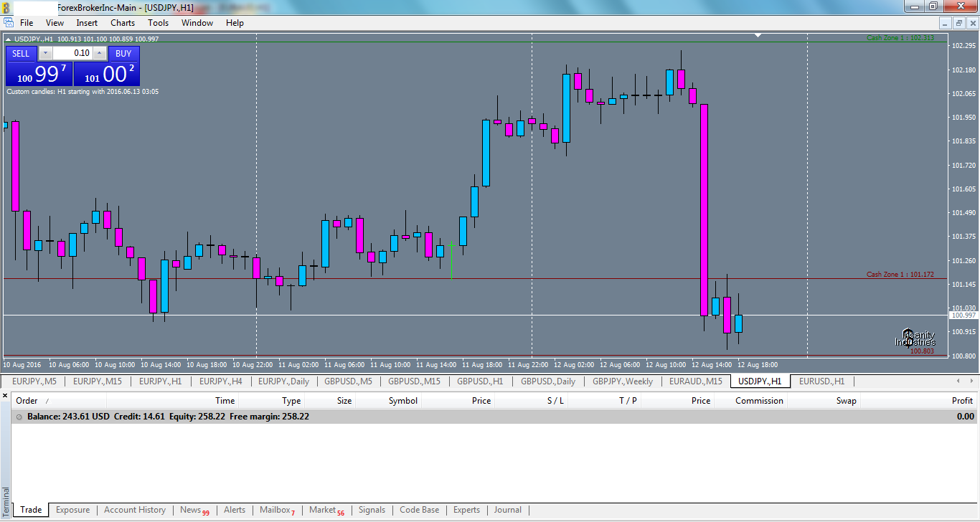Click the Insanity Industries chart watermark
980x522 pixels.
point(916,338)
